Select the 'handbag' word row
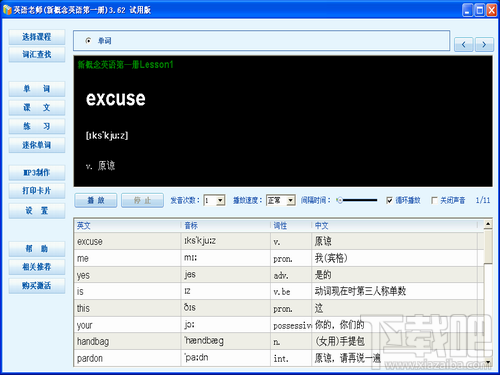Screen dimensions: 500x375 [x=279, y=341]
